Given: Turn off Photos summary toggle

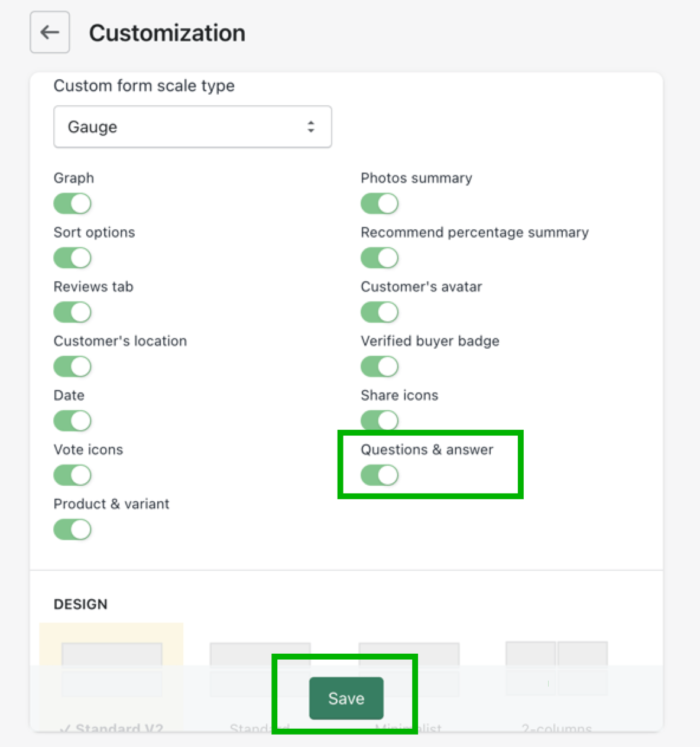Looking at the screenshot, I should pyautogui.click(x=380, y=203).
